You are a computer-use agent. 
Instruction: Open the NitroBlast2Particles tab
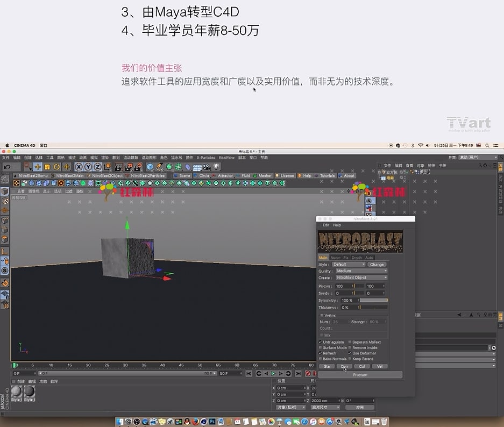tap(146, 176)
